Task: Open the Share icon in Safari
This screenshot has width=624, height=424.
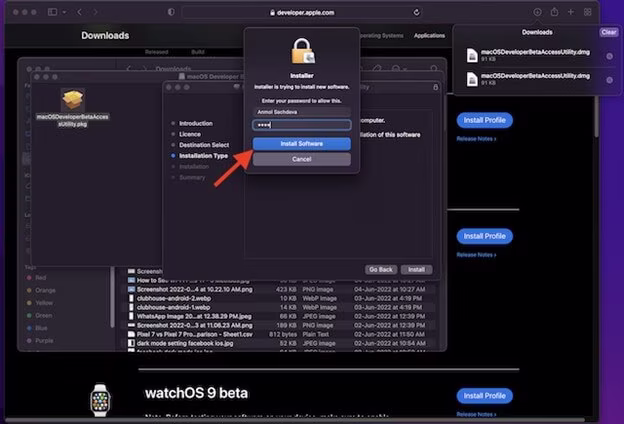Action: coord(554,12)
